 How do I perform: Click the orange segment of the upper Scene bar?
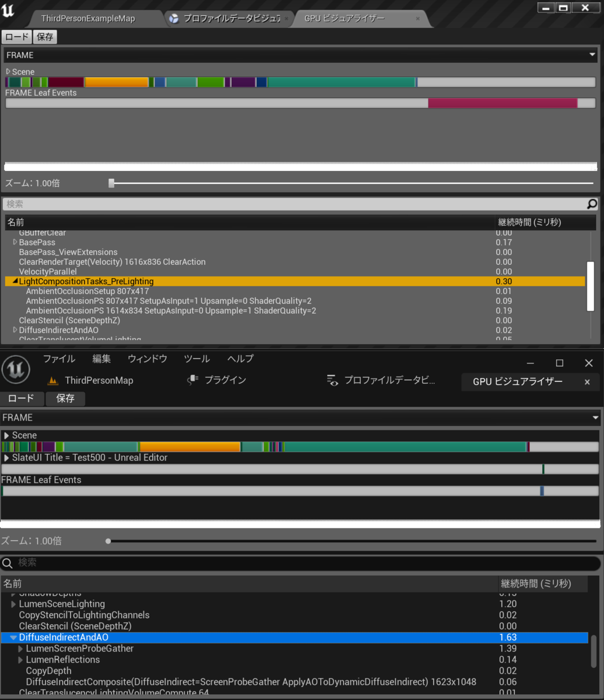tap(117, 82)
